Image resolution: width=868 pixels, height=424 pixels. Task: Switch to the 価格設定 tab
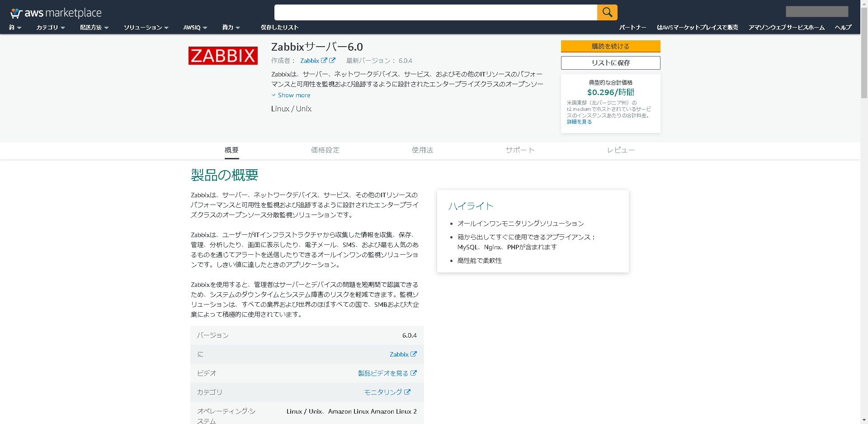click(325, 150)
